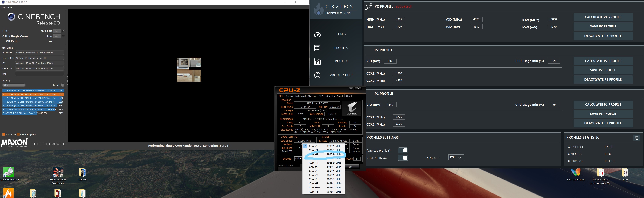Viewport: 644px width, 198px height.
Task: Toggle the CPU (Single Core) test checkbox
Action: [x=63, y=36]
